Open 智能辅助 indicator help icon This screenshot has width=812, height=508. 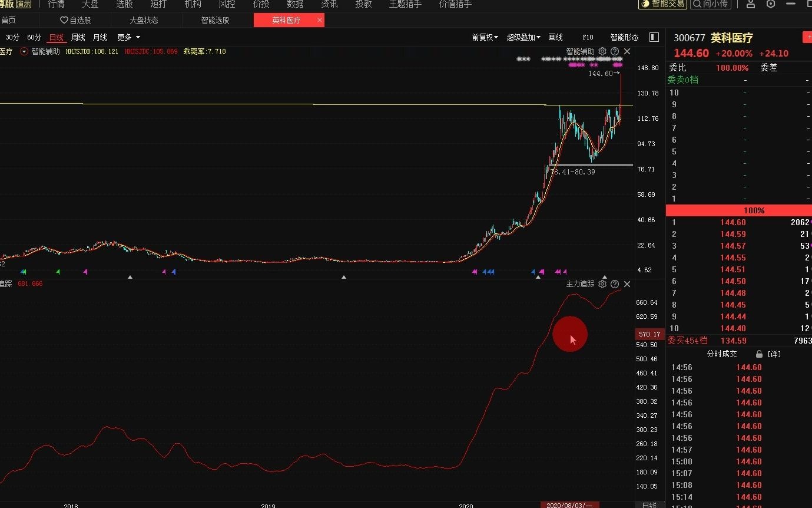point(615,51)
